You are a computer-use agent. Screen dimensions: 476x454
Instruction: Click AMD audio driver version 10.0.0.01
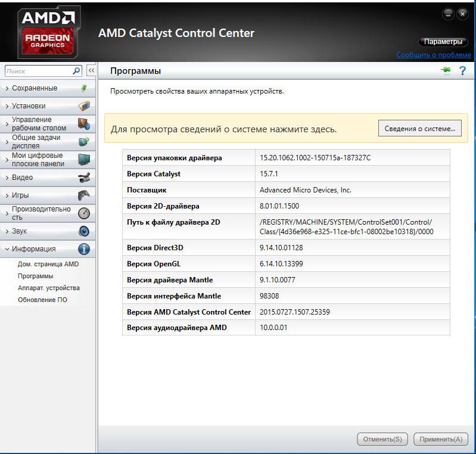pos(273,328)
